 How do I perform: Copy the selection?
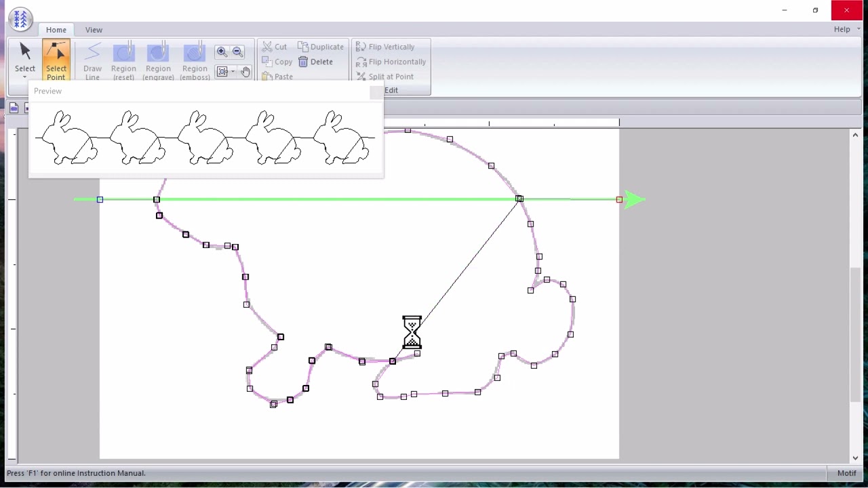(277, 62)
